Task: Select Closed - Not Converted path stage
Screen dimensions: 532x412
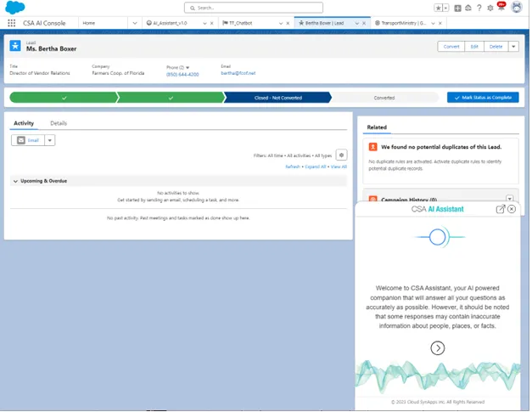Action: pos(279,99)
